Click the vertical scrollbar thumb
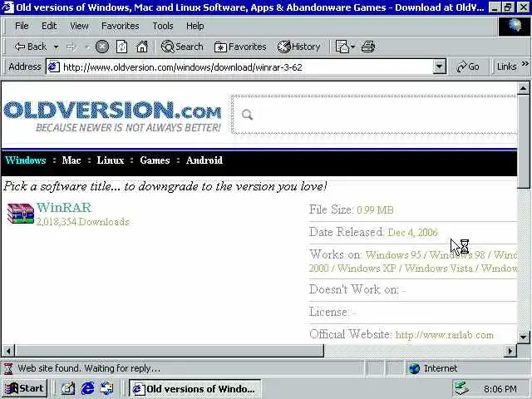 pos(523,142)
